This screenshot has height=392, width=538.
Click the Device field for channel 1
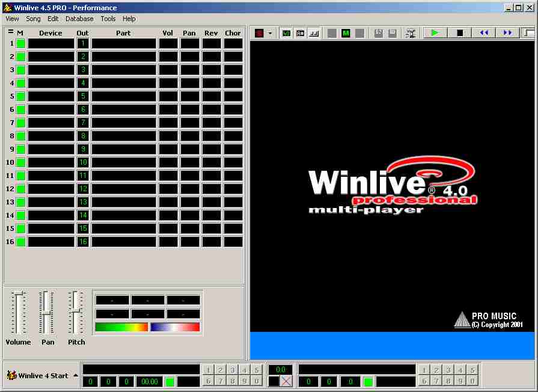point(50,44)
